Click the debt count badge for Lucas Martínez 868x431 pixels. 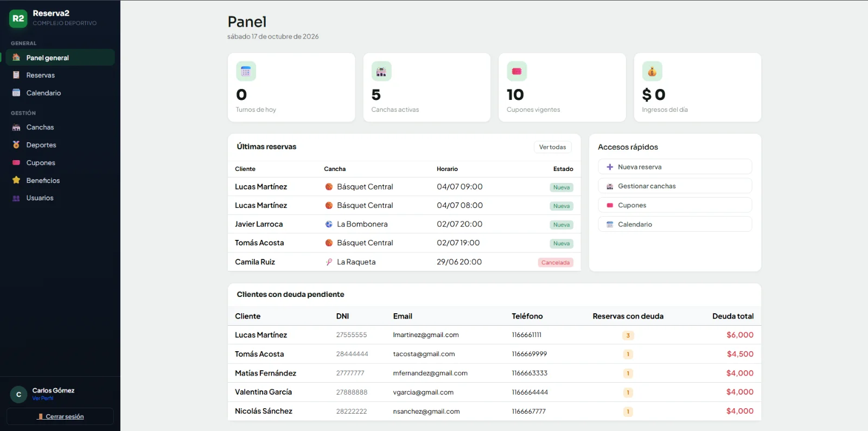pos(628,335)
